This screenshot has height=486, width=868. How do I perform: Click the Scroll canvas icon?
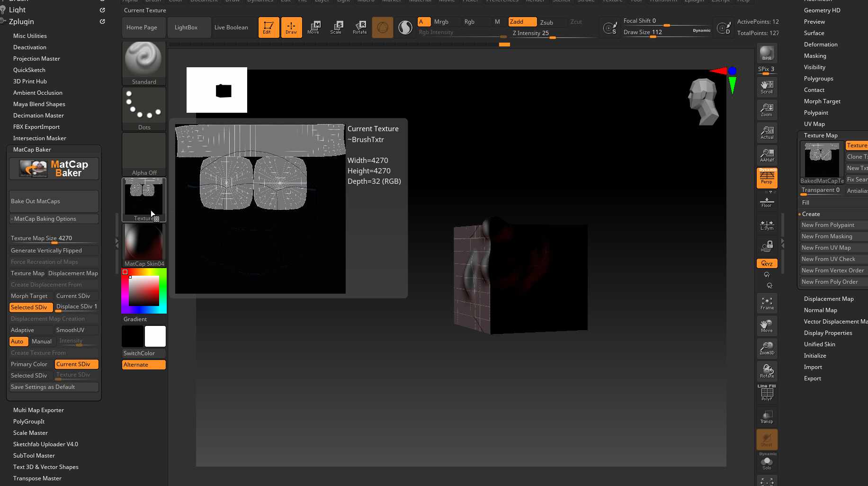[767, 87]
